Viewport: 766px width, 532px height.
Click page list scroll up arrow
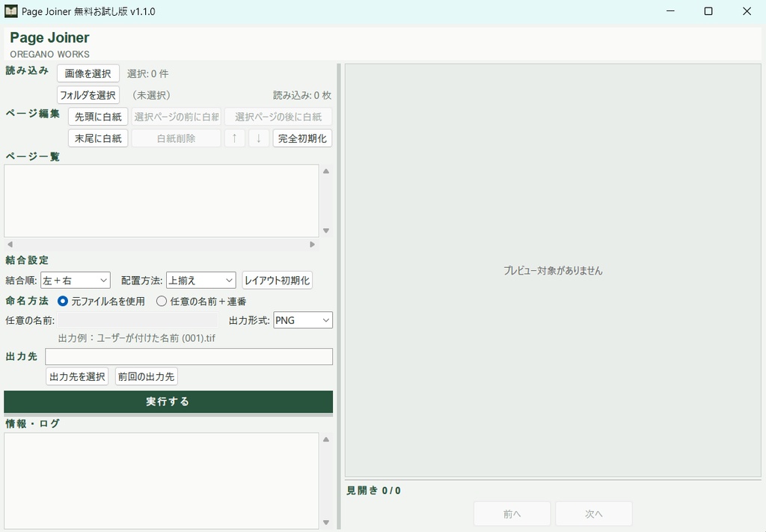[326, 171]
